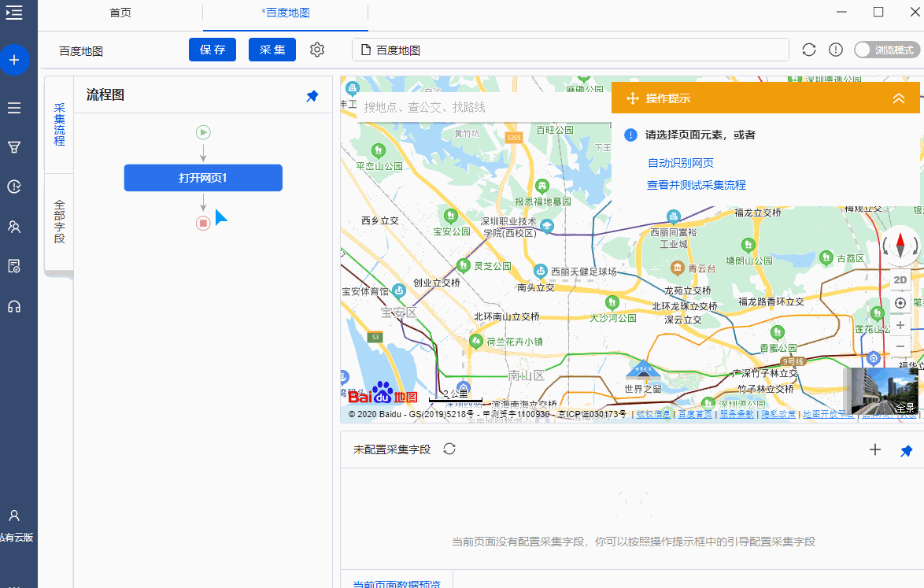Collapse the 操作提示 tips panel
This screenshot has height=588, width=924.
pyautogui.click(x=899, y=98)
